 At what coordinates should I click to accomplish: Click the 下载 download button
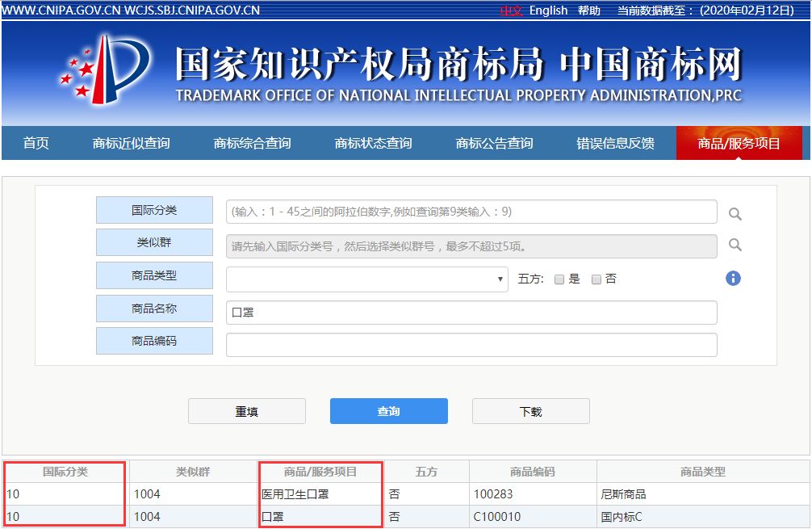click(x=530, y=411)
